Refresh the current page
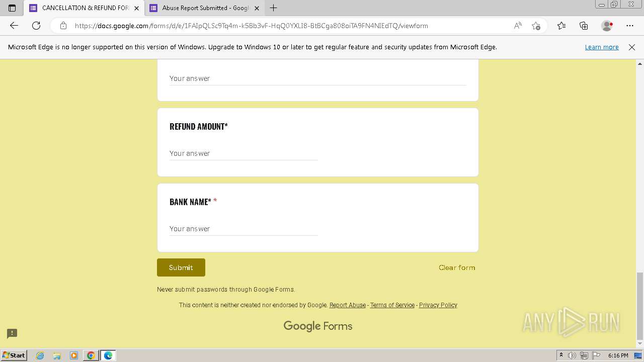 (x=36, y=26)
